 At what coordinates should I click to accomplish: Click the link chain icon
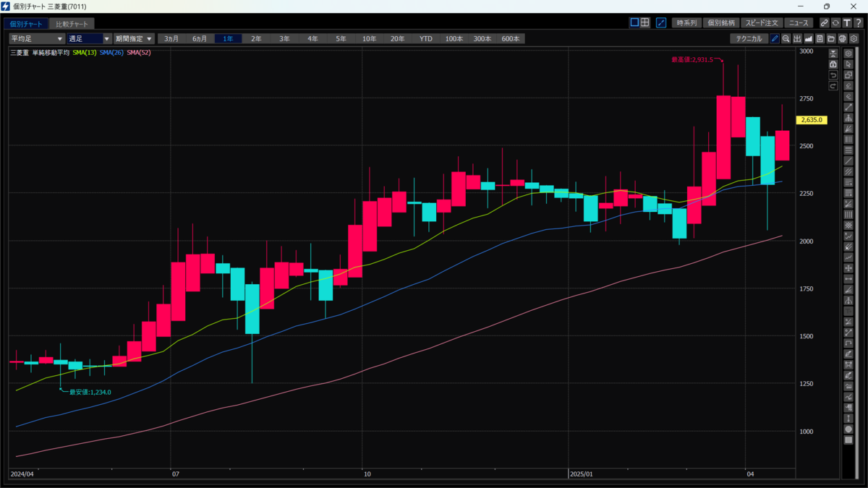pyautogui.click(x=824, y=22)
